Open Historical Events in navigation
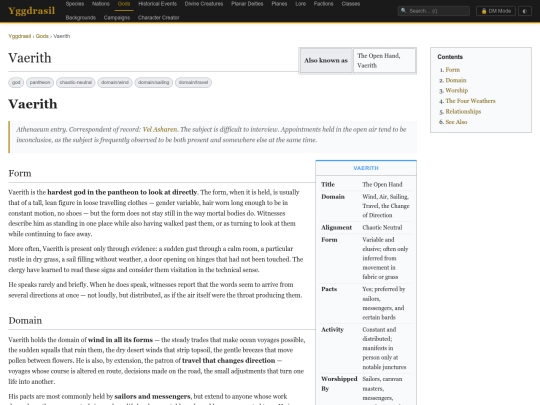540x405 pixels. coord(157,4)
